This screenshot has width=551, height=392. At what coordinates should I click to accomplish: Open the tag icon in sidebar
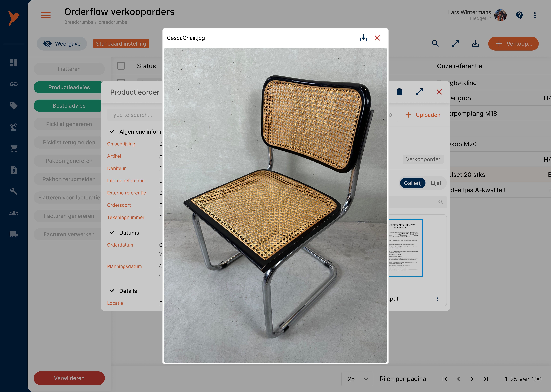click(x=14, y=106)
